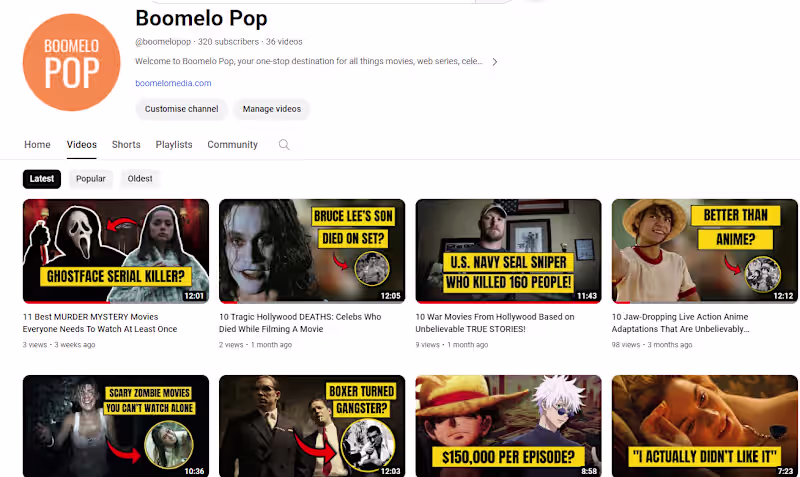Click the @boomelopop handle text
This screenshot has width=800, height=477.
click(x=163, y=42)
